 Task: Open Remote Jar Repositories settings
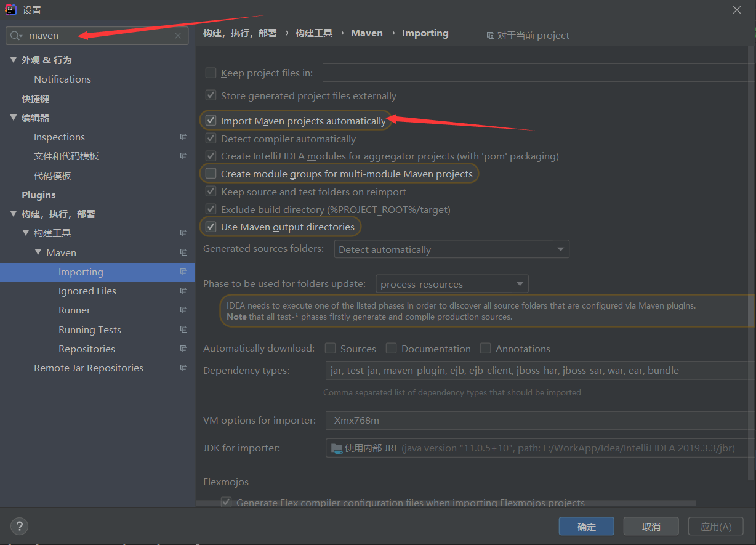click(x=89, y=368)
